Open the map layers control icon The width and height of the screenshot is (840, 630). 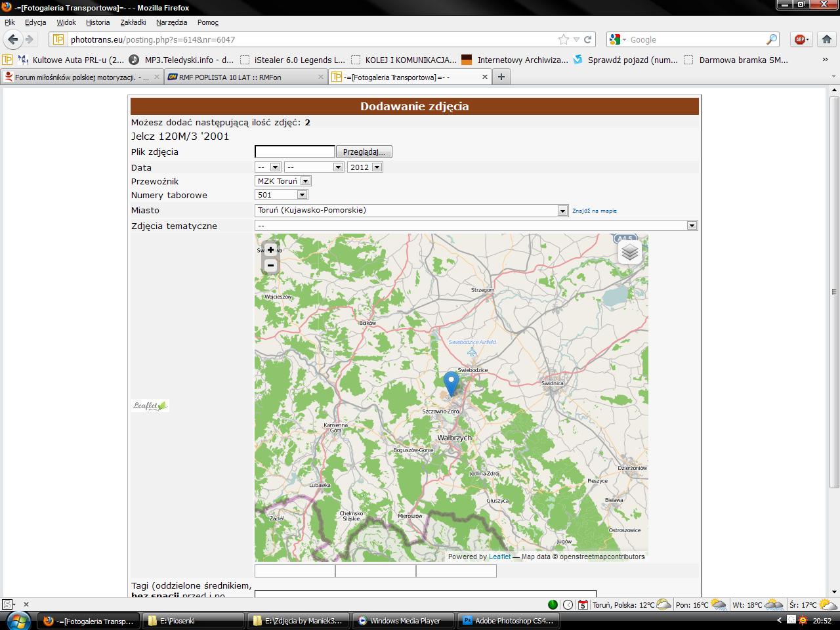point(629,252)
